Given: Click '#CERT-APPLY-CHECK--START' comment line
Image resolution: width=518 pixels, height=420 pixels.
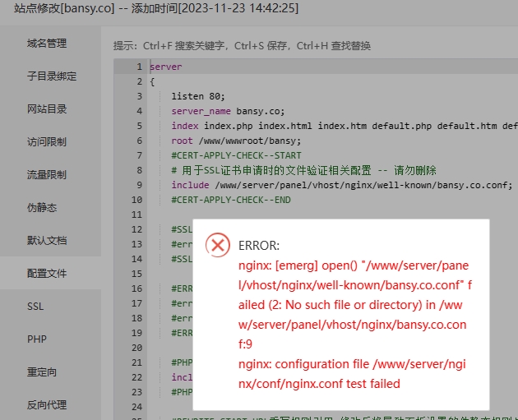Looking at the screenshot, I should (236, 155).
